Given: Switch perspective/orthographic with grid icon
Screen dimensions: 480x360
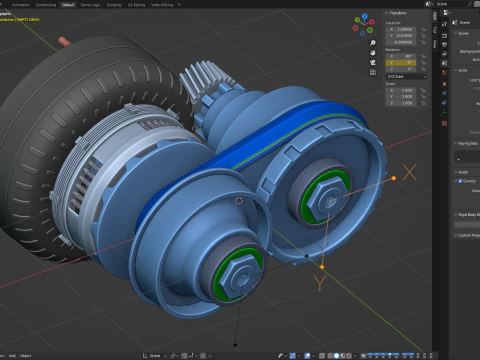Looking at the screenshot, I should (x=373, y=72).
